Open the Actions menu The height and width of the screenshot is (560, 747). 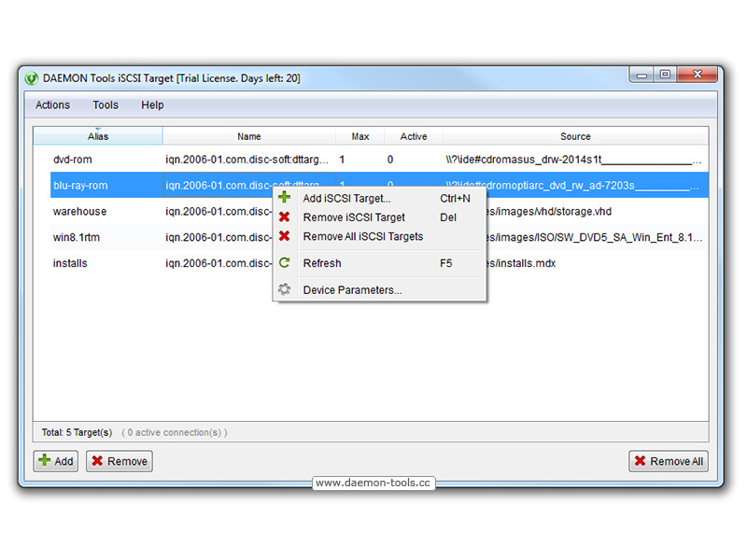[x=52, y=105]
